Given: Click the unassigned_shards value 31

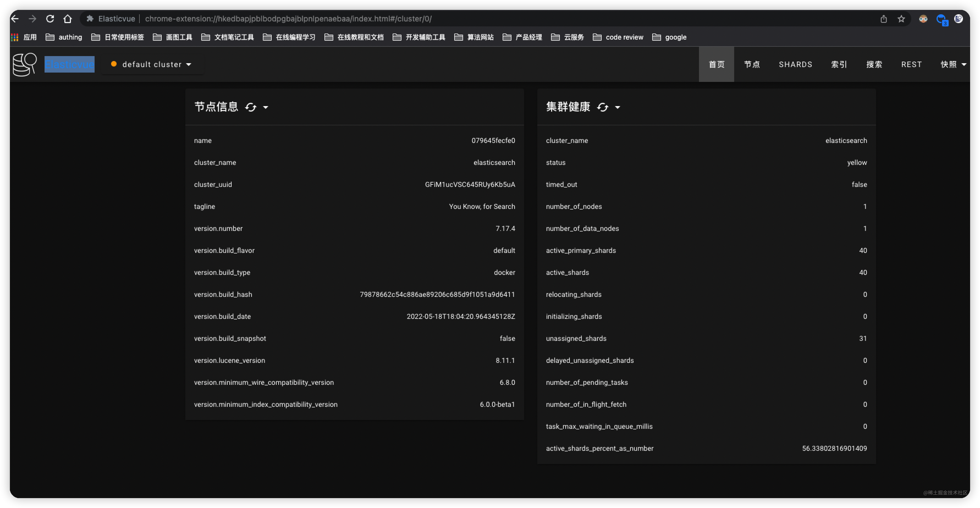Looking at the screenshot, I should [x=863, y=339].
